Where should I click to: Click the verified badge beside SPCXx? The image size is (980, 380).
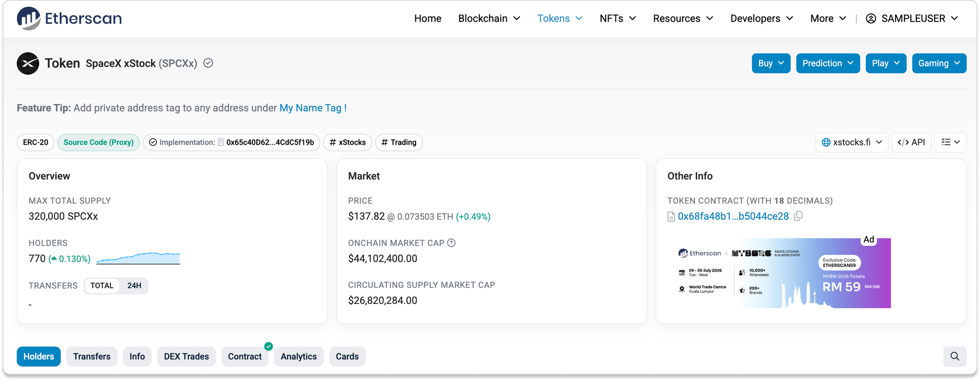pos(208,63)
